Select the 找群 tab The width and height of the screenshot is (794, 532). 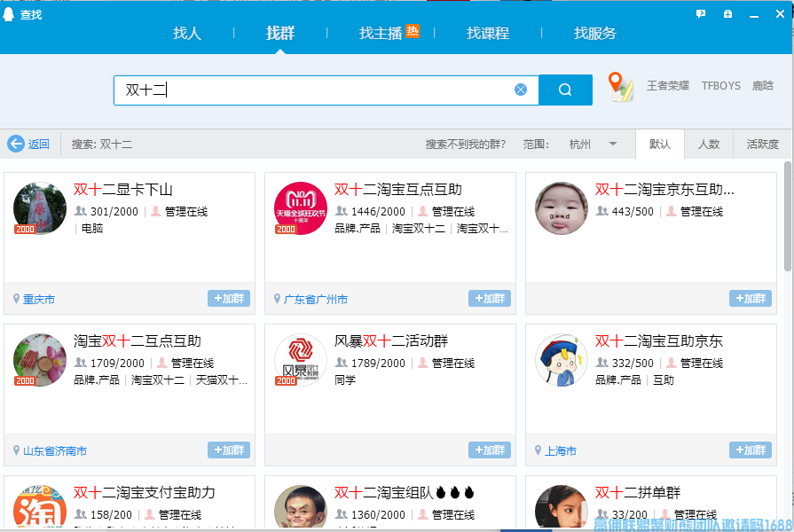tap(280, 34)
